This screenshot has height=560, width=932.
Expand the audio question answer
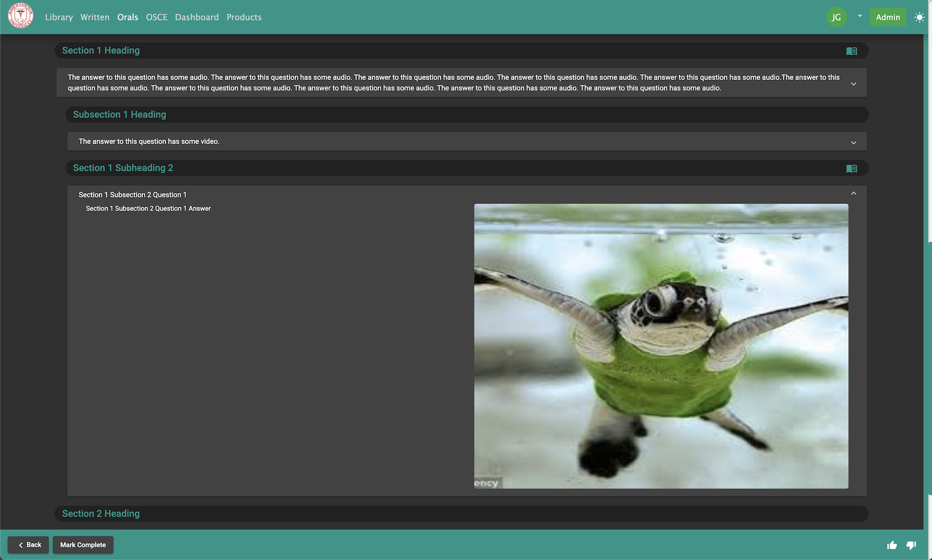(x=853, y=84)
